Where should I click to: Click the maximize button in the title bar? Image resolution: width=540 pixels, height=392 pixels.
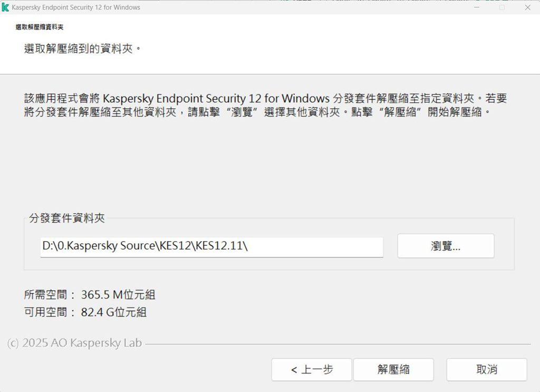(x=502, y=7)
